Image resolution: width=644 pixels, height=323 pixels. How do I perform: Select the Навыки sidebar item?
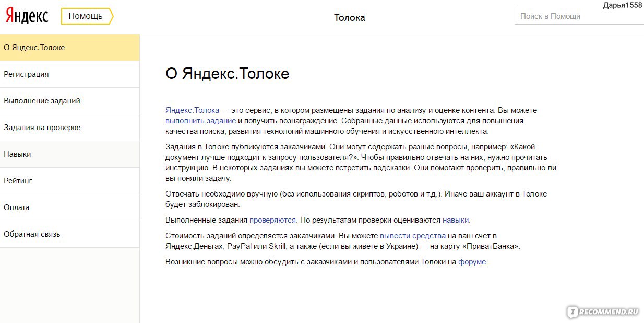70,154
